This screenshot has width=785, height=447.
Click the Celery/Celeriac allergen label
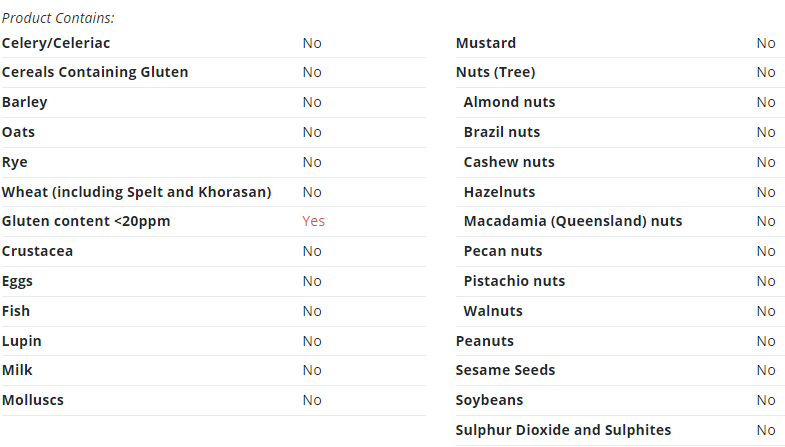click(56, 44)
